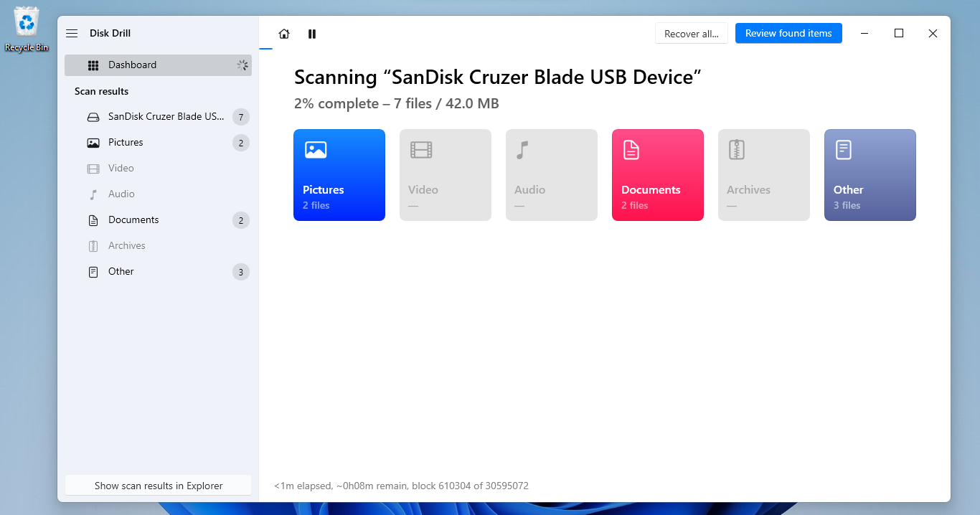This screenshot has width=980, height=515.
Task: Click the scan progress status text
Action: coord(401,486)
